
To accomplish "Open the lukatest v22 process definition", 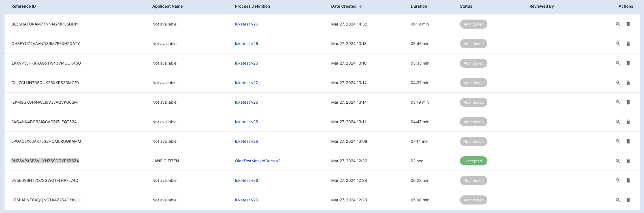I will point(246,83).
